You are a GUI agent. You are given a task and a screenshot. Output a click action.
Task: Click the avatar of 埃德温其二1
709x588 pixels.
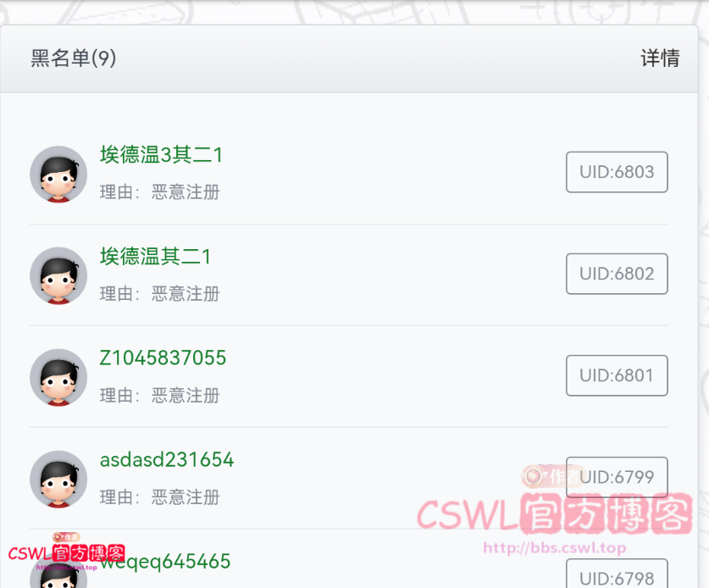pyautogui.click(x=58, y=275)
